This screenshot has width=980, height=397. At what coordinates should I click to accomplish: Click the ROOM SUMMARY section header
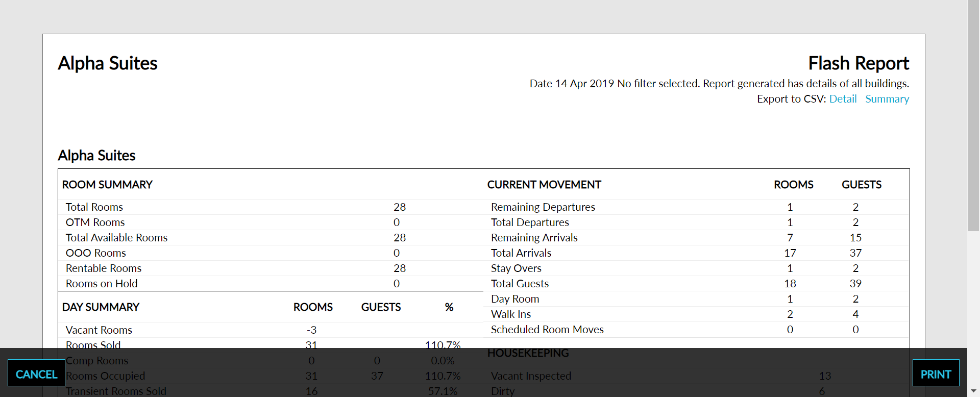click(x=107, y=185)
